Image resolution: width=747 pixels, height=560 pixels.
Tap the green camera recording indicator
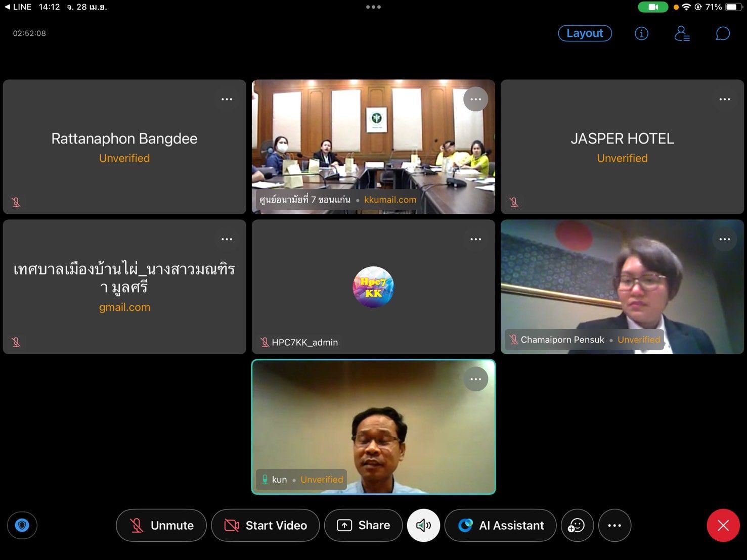tap(653, 7)
